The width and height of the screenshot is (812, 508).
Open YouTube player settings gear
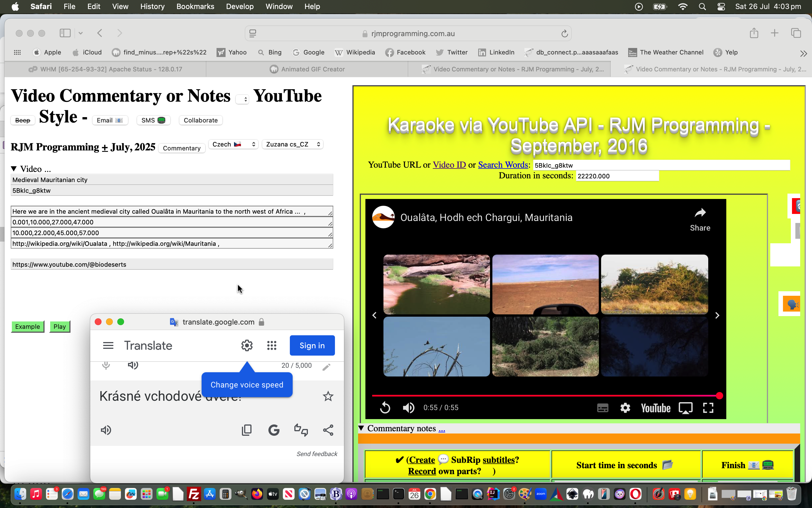point(625,408)
